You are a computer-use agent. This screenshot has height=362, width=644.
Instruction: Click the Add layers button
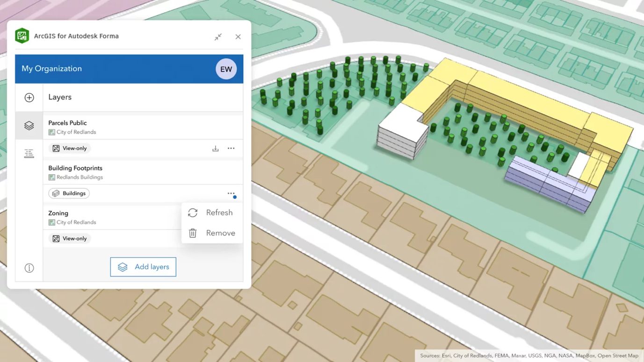[143, 267]
